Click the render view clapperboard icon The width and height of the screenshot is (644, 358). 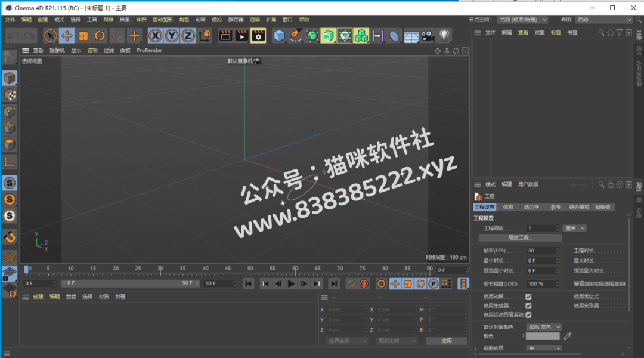pos(225,36)
